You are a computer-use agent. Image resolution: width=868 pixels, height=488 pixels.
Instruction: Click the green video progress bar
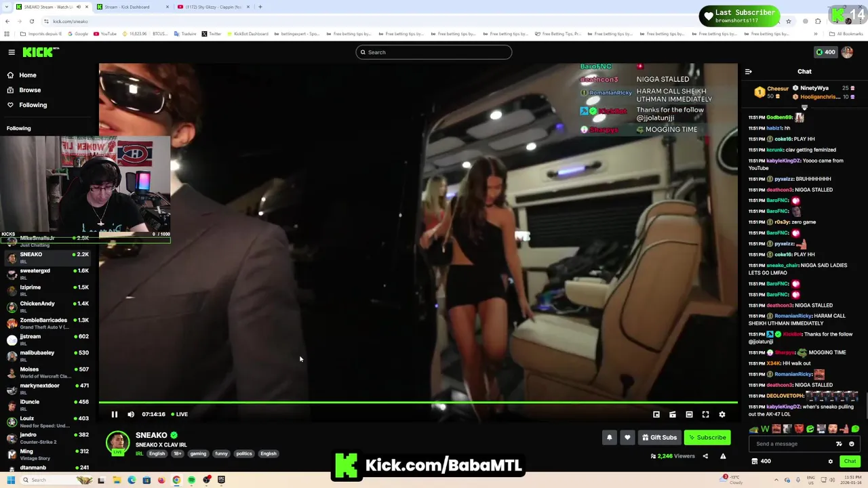coord(418,403)
